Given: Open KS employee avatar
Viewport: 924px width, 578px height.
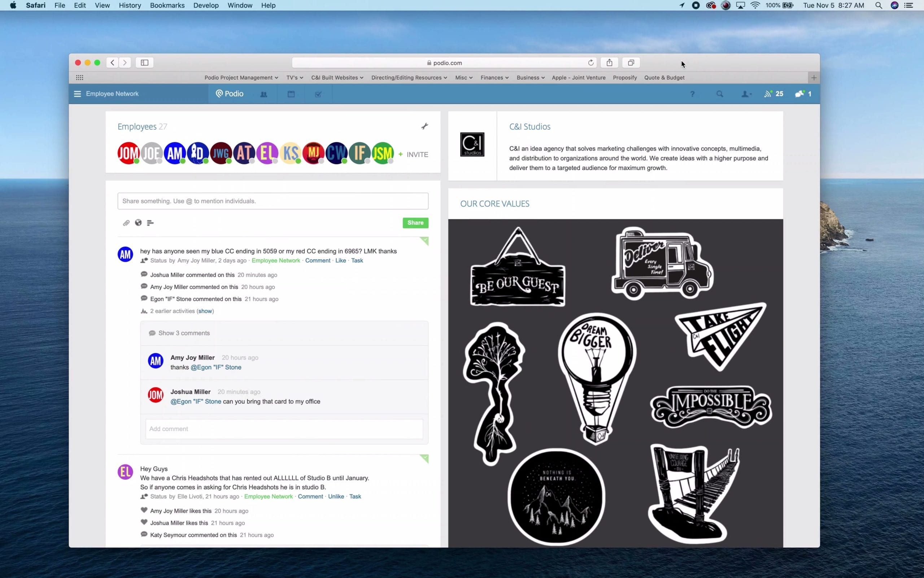Looking at the screenshot, I should 290,153.
